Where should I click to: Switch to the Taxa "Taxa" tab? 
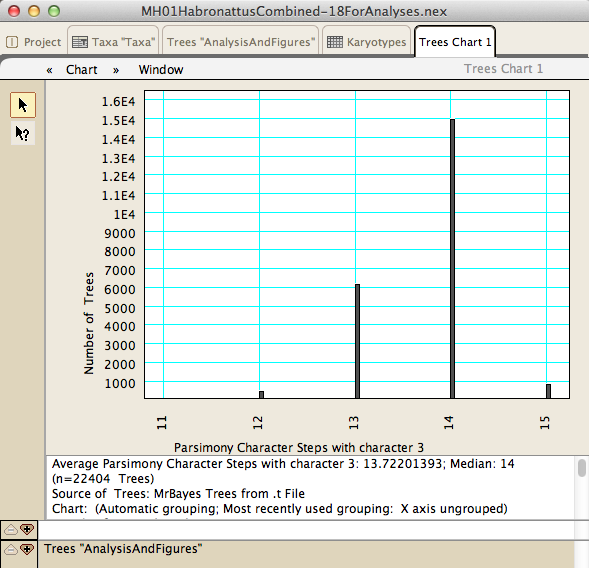pos(113,42)
